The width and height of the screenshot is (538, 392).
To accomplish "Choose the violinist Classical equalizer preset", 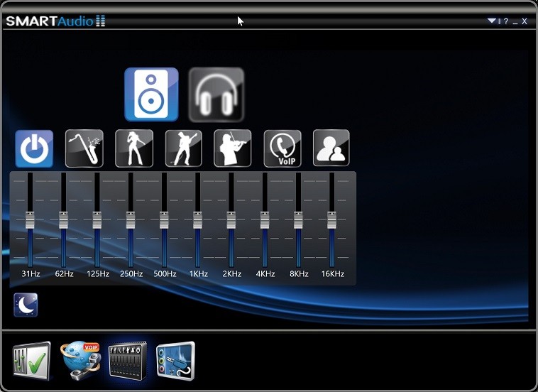I will click(x=233, y=148).
